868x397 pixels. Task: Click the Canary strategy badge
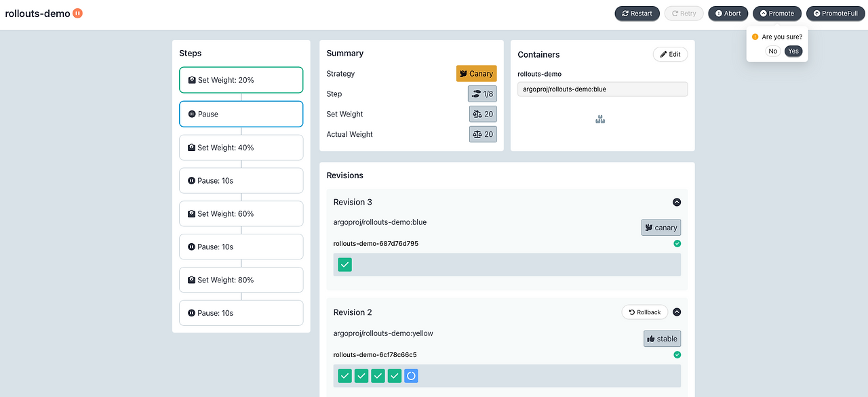[x=476, y=73]
